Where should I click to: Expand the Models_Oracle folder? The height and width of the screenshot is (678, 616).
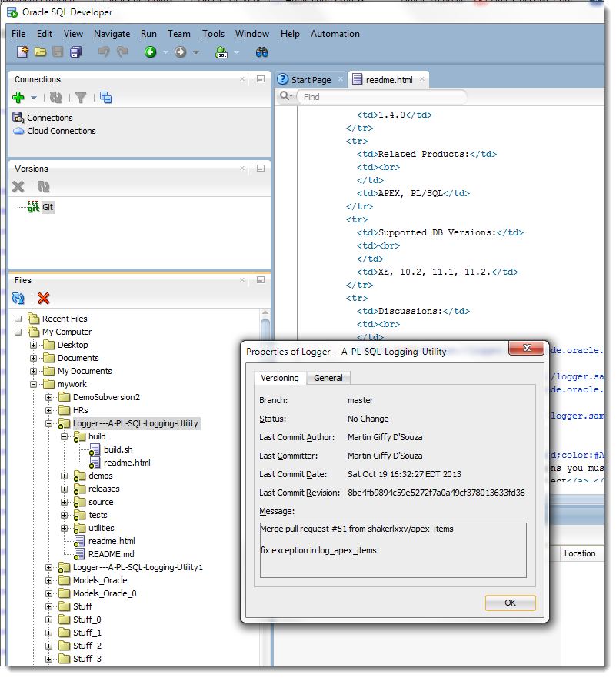coord(48,581)
